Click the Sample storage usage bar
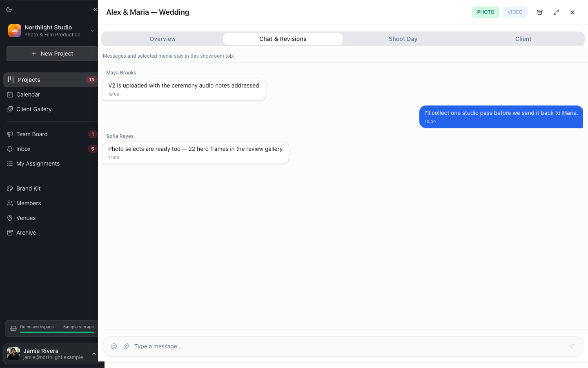Image resolution: width=588 pixels, height=368 pixels. [x=57, y=332]
